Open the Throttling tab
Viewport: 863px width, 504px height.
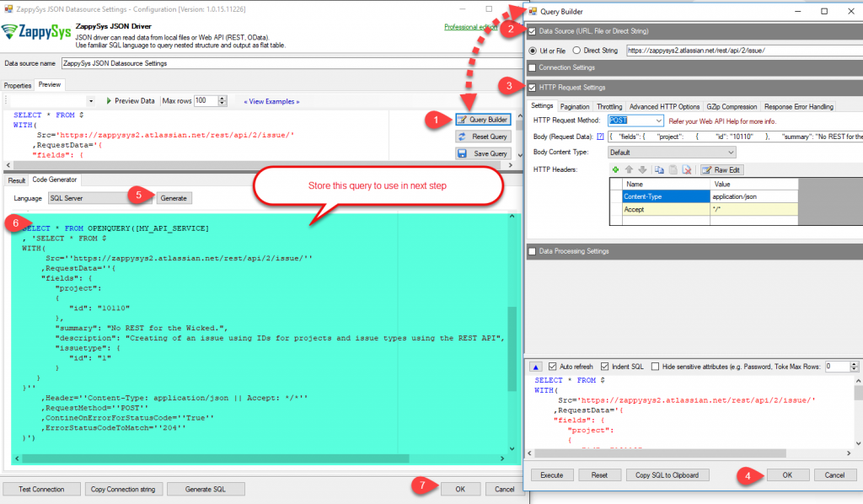(x=609, y=107)
